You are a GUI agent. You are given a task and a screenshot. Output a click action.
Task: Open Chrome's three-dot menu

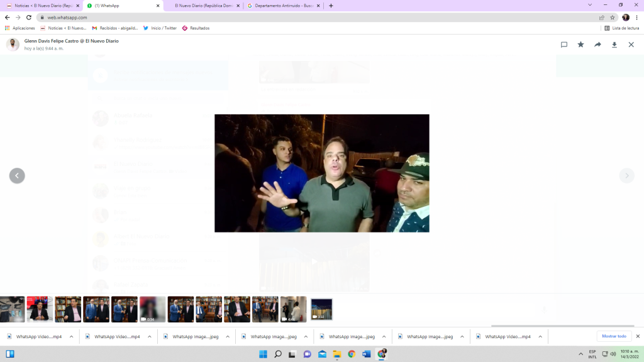(x=636, y=18)
